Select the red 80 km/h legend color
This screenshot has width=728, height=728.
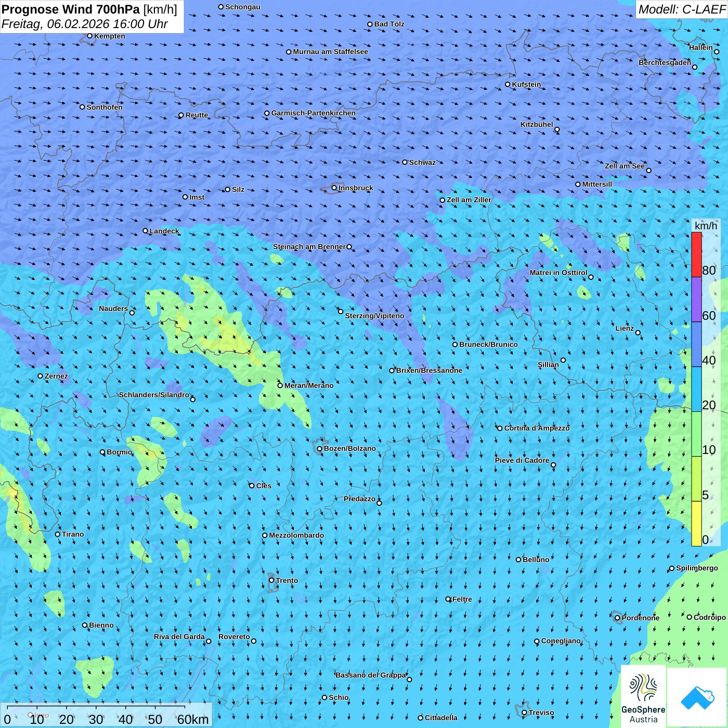pos(696,254)
